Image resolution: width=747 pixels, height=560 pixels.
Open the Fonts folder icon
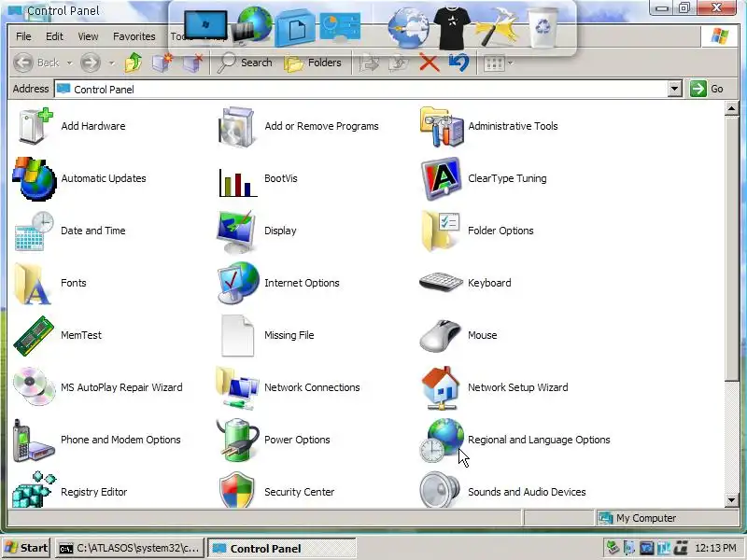coord(33,284)
